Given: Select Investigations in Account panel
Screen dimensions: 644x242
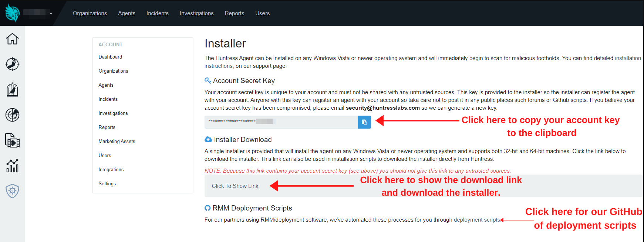Looking at the screenshot, I should click(x=113, y=113).
